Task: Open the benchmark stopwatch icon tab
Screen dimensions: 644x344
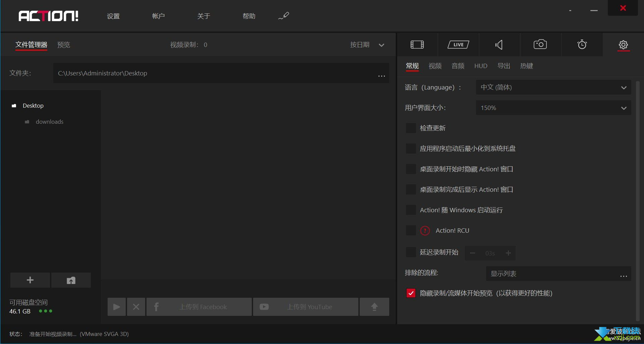Action: (x=582, y=44)
